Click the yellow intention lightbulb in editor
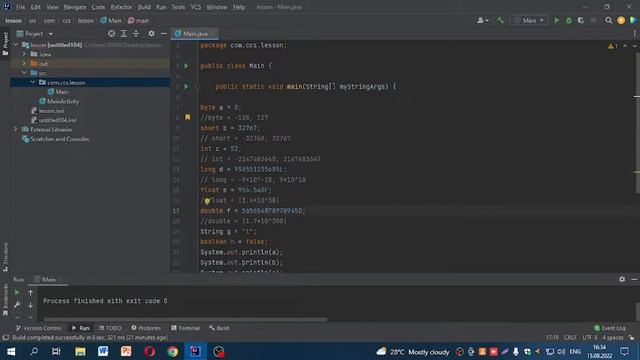This screenshot has width=640, height=360. 207,200
